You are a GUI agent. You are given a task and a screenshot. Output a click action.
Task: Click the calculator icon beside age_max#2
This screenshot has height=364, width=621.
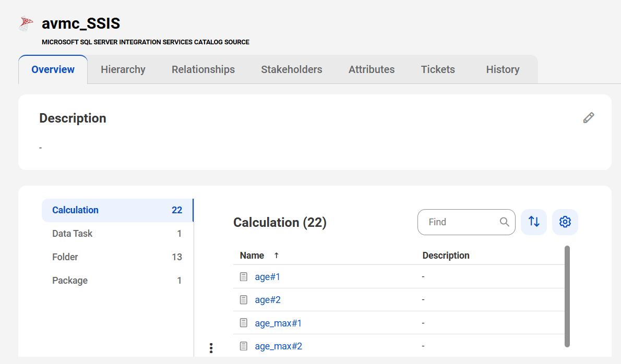(244, 346)
